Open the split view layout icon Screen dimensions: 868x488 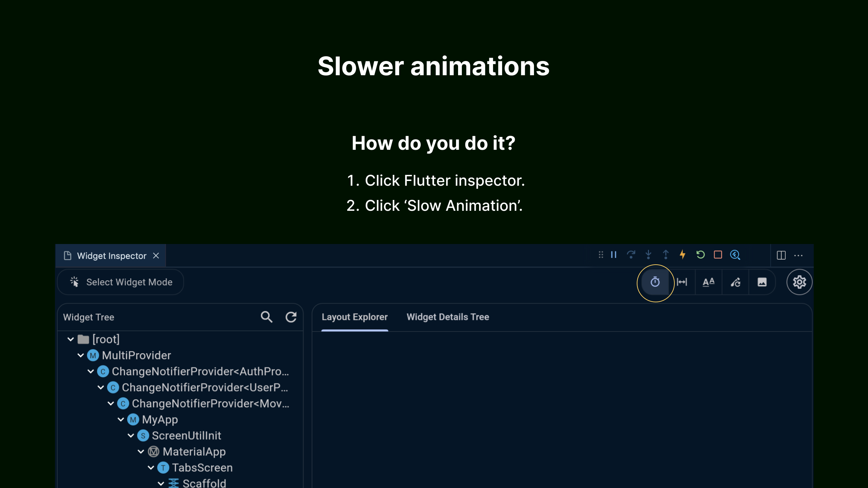782,255
